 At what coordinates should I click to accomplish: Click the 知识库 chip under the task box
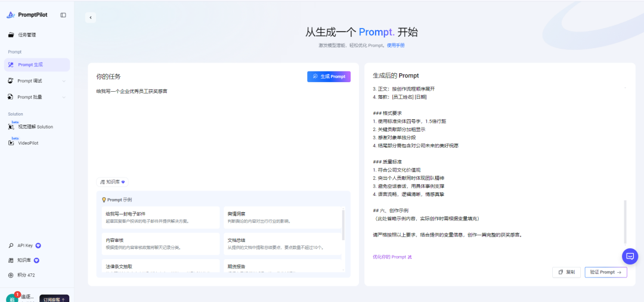click(x=113, y=182)
